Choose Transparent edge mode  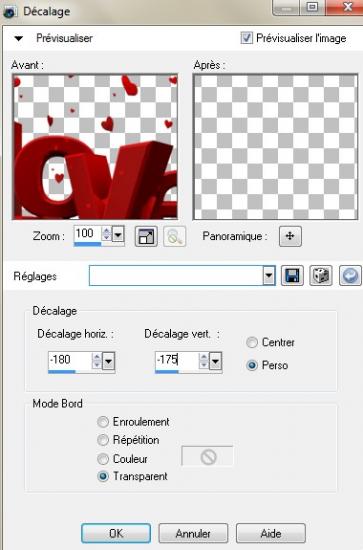pos(103,476)
